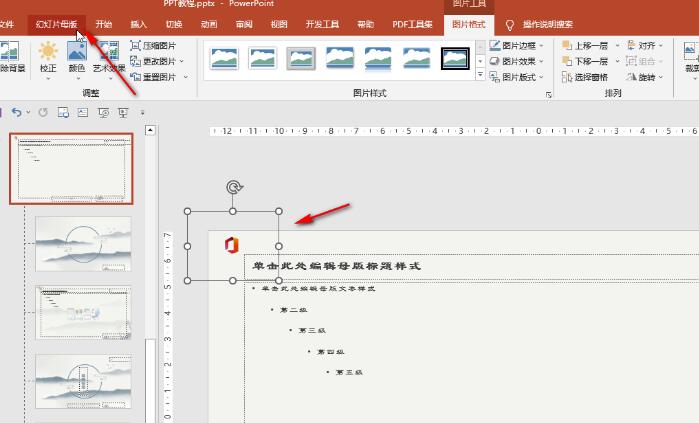Screen dimensions: 699x423
Task: Click the Office logo image on slide
Action: click(x=231, y=246)
